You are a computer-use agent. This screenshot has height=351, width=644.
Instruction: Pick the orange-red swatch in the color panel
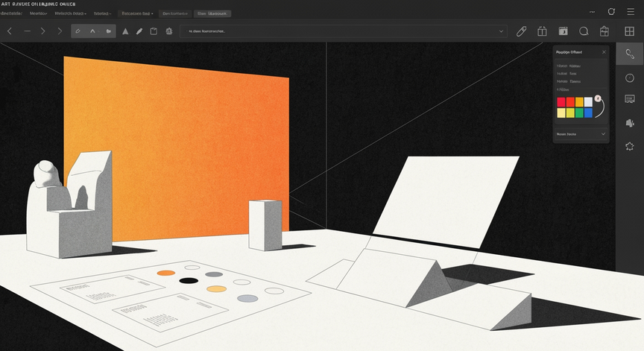tap(570, 102)
